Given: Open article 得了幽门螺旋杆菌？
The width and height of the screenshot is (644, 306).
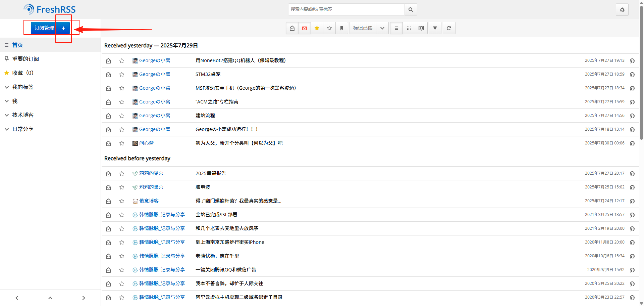Looking at the screenshot, I should click(x=238, y=201).
